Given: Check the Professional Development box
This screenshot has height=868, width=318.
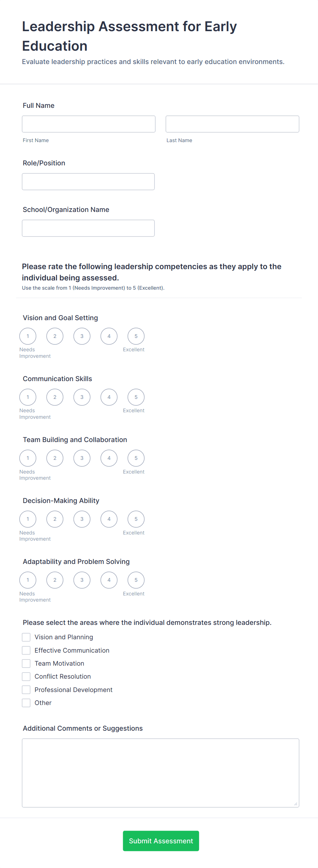Looking at the screenshot, I should point(26,690).
